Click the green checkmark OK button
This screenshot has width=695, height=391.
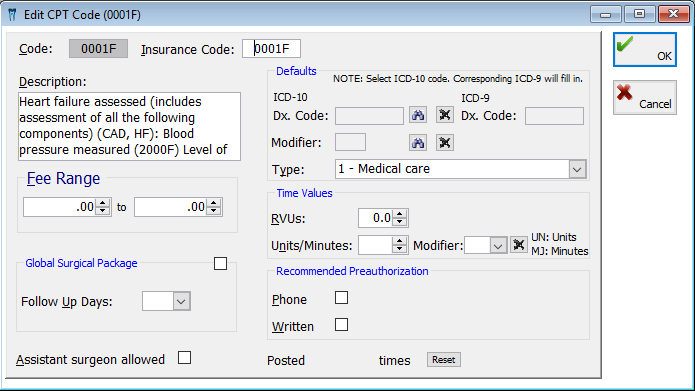[645, 50]
